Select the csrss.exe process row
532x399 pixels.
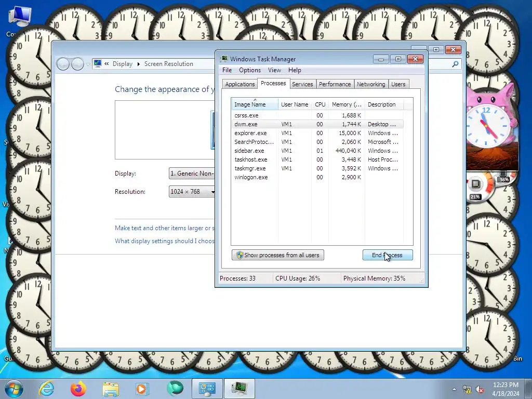click(x=317, y=115)
